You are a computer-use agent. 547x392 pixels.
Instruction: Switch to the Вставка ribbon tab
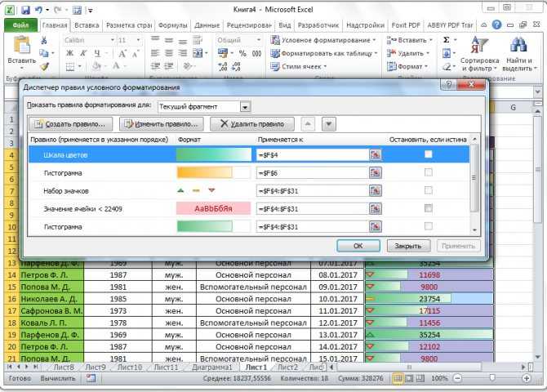tap(87, 25)
